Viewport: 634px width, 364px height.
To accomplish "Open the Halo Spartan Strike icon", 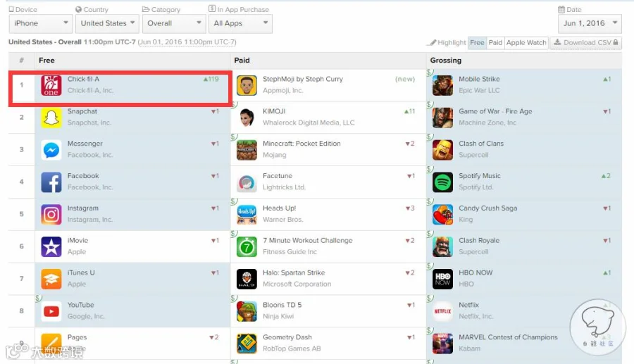I will [247, 280].
